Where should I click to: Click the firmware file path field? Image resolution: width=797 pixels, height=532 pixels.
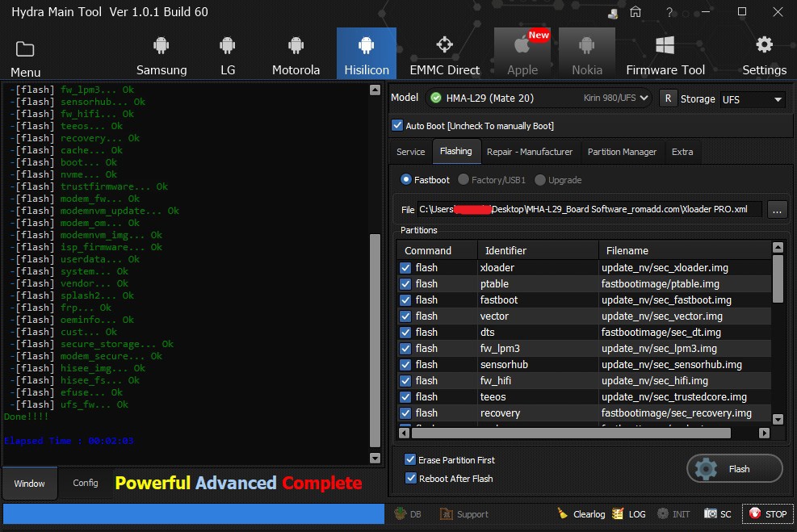coord(591,210)
